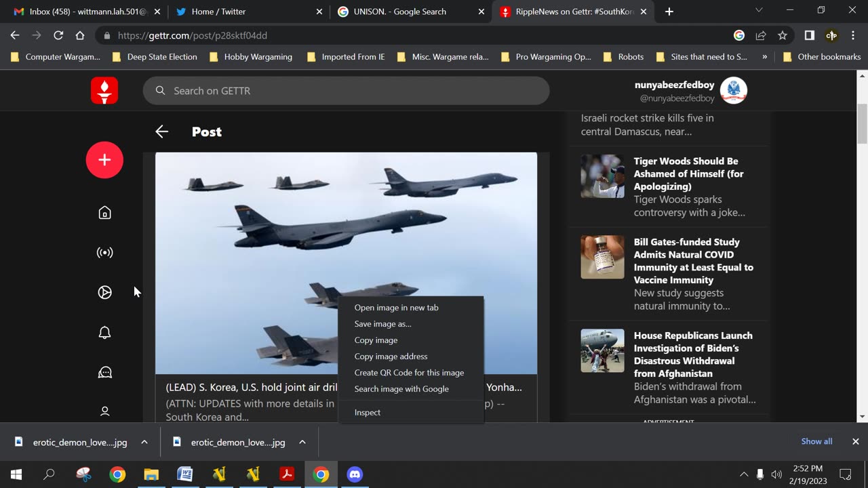Viewport: 868px width, 488px height.
Task: Click the volume icon in system tray
Action: click(x=776, y=474)
